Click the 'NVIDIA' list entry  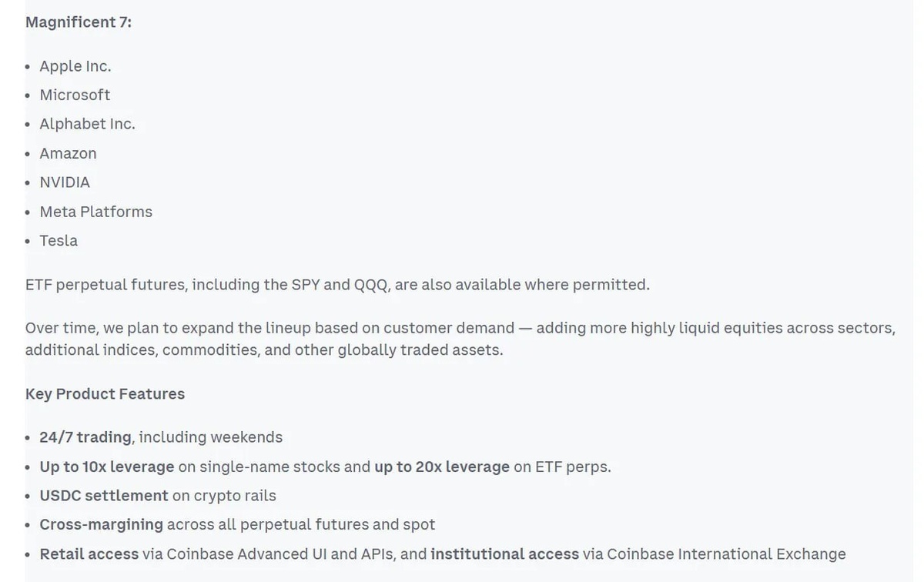65,182
